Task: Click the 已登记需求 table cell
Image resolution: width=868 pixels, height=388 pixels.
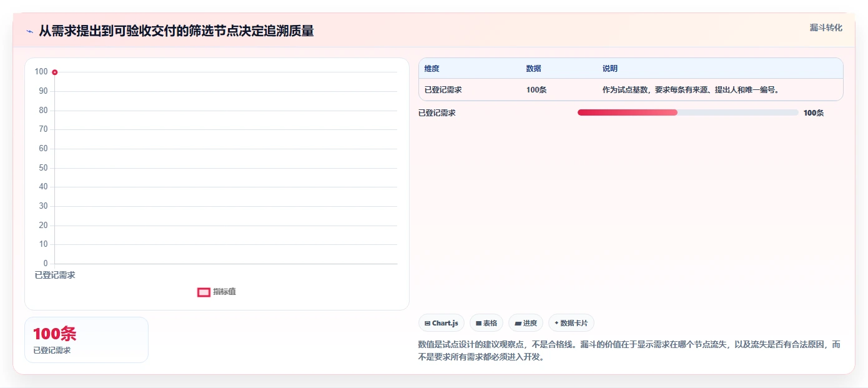Action: coord(443,90)
